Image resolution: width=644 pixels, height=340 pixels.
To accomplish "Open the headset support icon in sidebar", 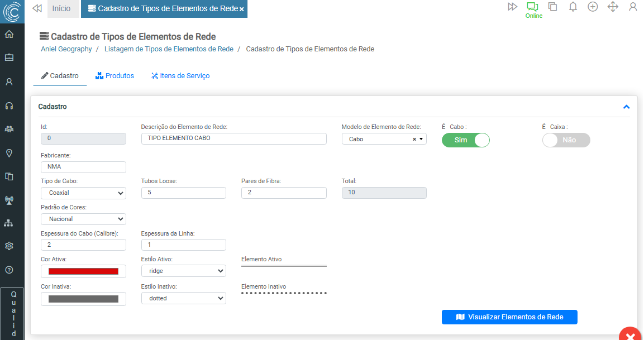I will (9, 106).
